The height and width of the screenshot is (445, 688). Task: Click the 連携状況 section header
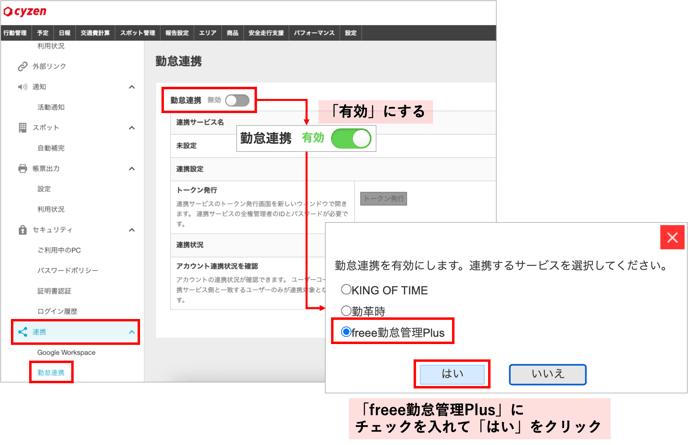click(x=190, y=245)
